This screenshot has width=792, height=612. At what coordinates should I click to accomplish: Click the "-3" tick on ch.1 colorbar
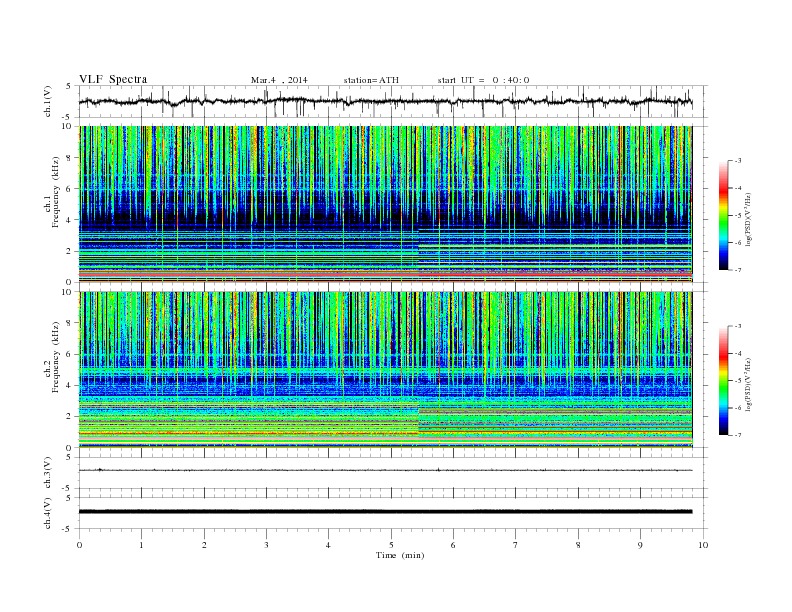pyautogui.click(x=737, y=161)
